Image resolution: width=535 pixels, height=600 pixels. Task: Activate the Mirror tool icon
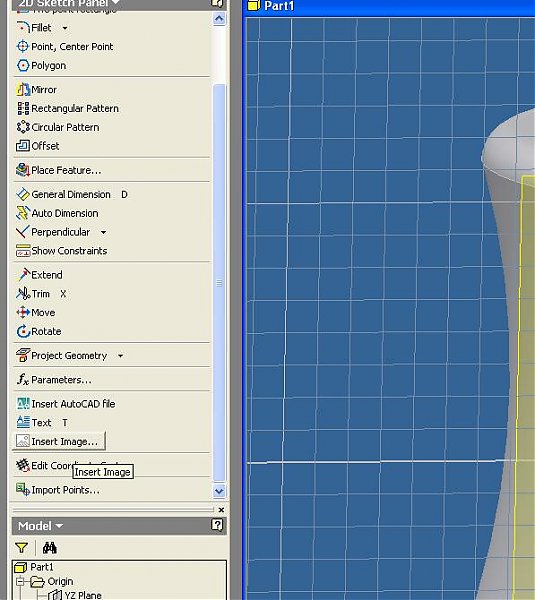[x=23, y=90]
